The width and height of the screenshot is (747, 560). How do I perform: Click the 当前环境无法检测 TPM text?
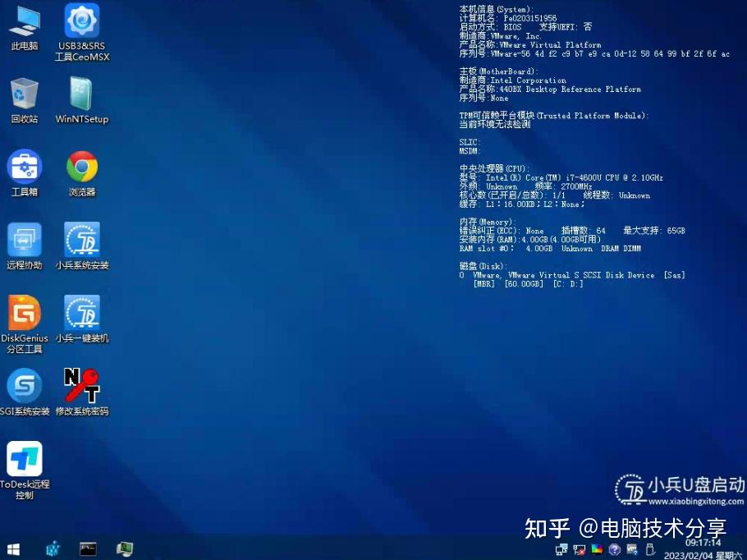pos(494,124)
